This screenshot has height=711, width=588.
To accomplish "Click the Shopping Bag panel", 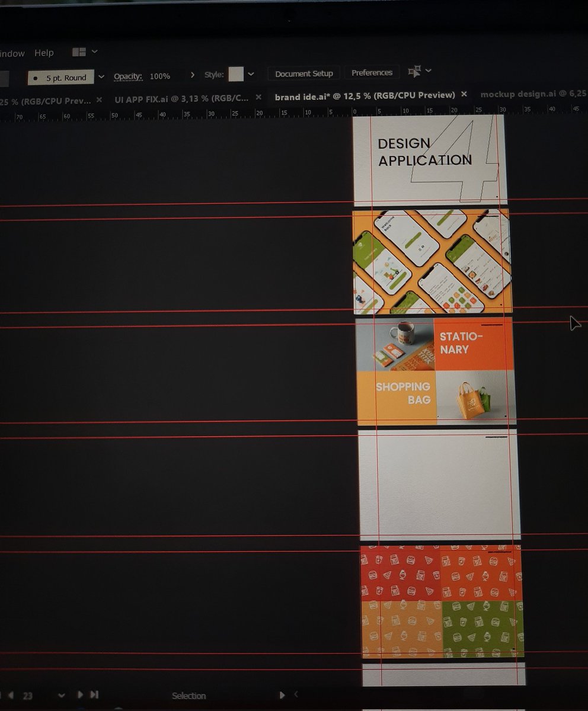I will [x=397, y=398].
